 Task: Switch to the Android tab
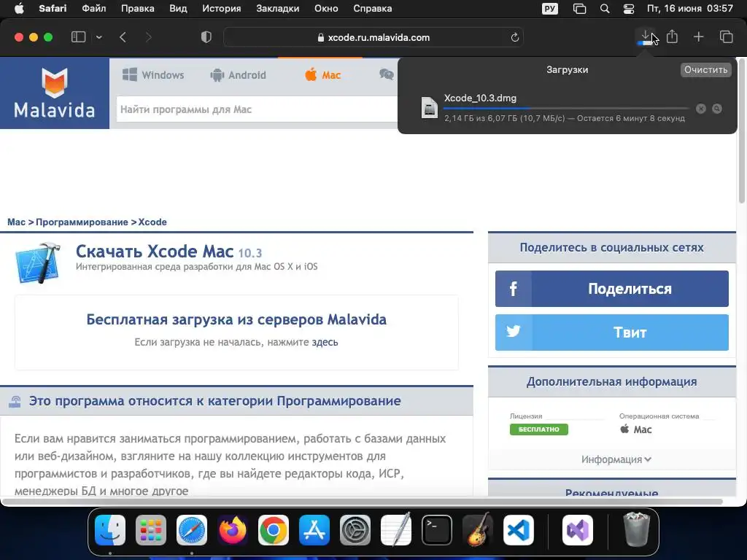click(239, 75)
